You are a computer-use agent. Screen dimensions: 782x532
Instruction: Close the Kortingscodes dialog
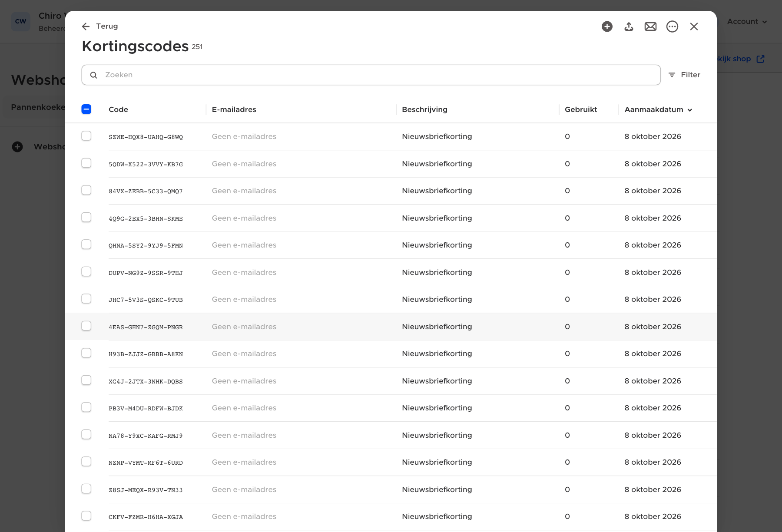(694, 26)
